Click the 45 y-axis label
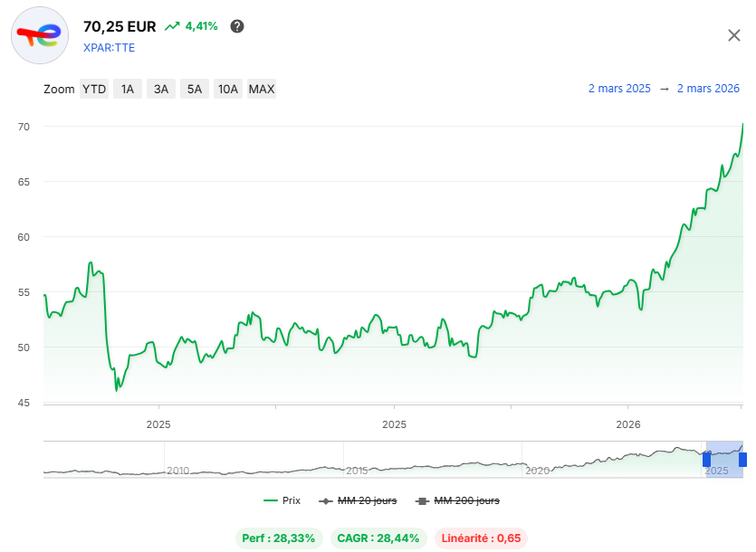 [x=24, y=403]
